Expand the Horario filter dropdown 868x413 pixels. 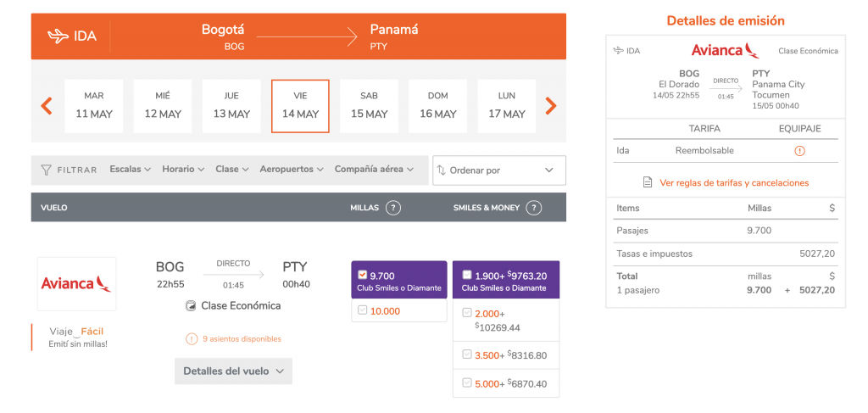(x=183, y=170)
